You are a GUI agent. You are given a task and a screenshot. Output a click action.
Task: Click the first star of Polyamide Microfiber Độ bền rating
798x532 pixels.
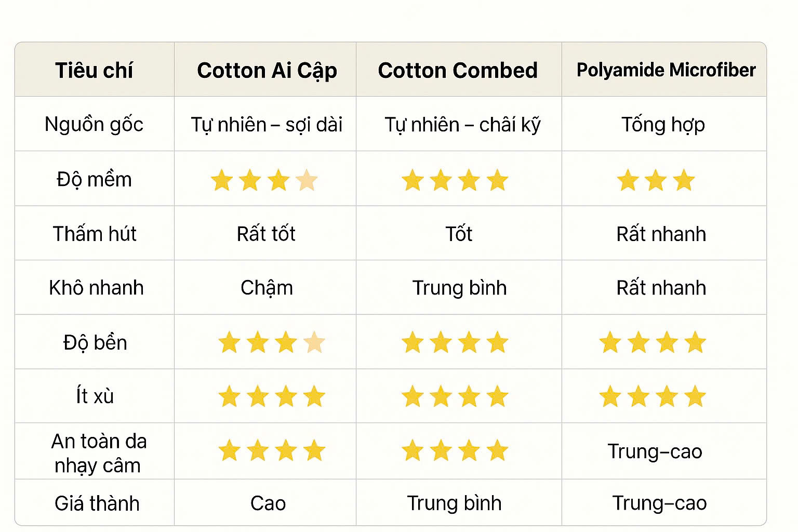(610, 343)
